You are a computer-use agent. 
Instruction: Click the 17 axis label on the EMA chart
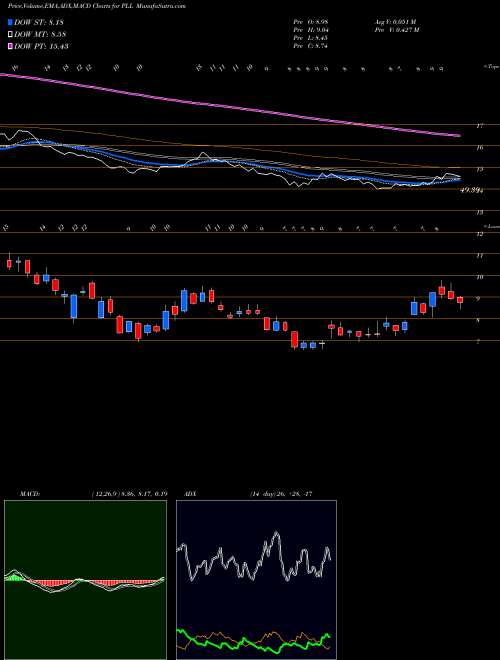tap(480, 125)
